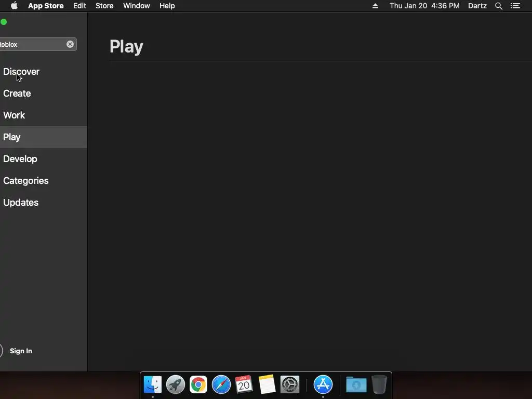
Task: Open Launchpad rocket icon in Dock
Action: pos(176,384)
